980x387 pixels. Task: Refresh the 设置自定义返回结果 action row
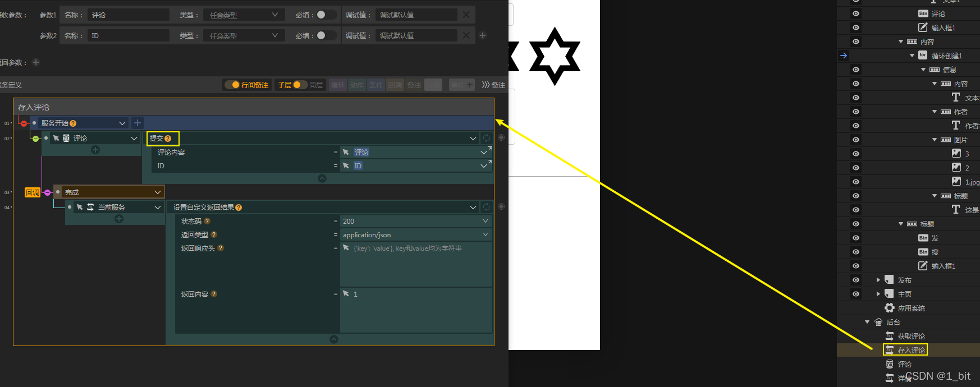click(x=487, y=207)
